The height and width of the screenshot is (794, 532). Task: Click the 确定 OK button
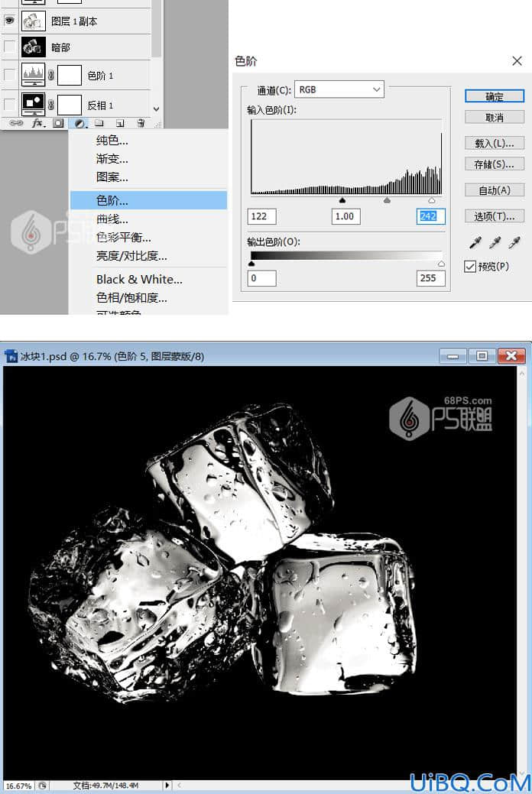tap(495, 96)
